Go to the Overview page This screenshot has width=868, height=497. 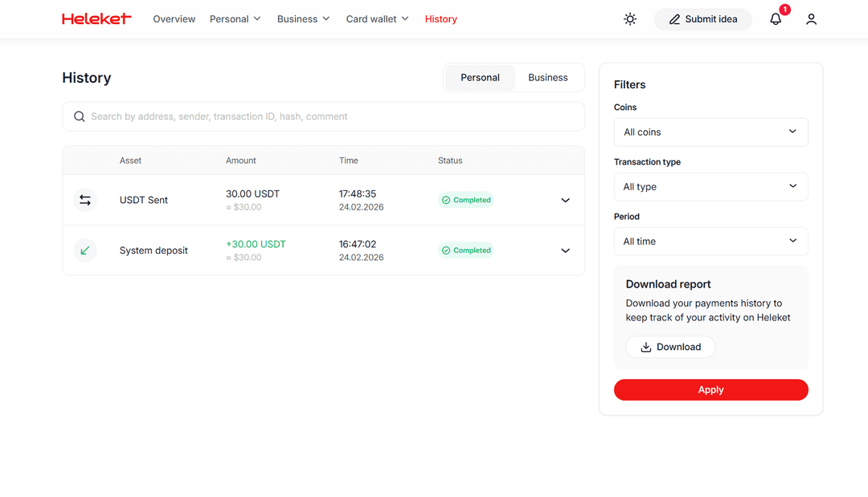coord(174,19)
